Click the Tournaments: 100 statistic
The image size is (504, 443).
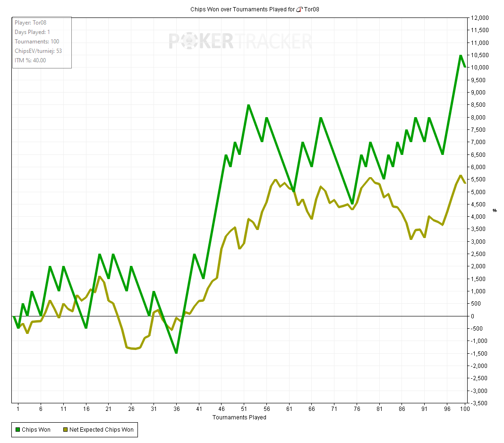[36, 41]
